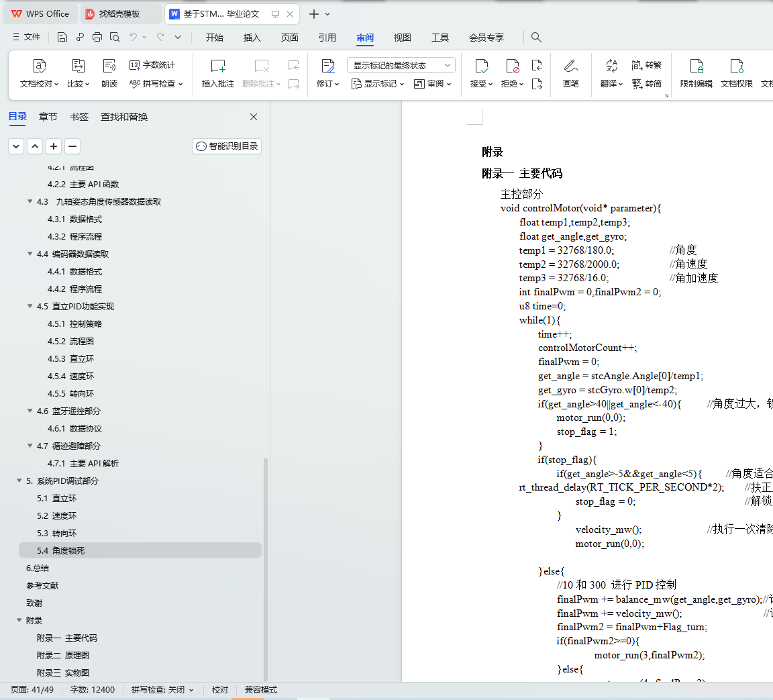Screen dimensions: 773x700
Task: Switch to the 引用 ribbon tab
Action: click(x=327, y=38)
